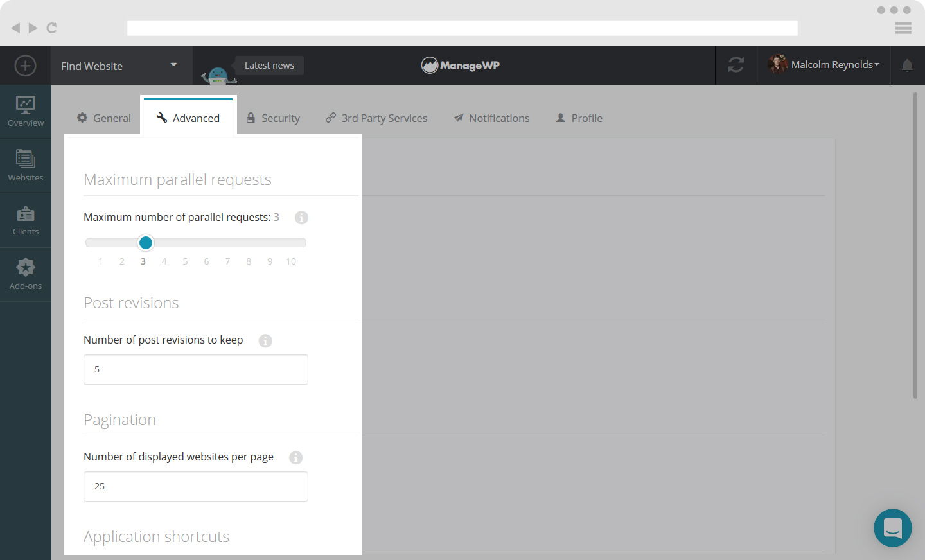Go to Overview in sidebar
Viewport: 925px width, 560px height.
[26, 112]
